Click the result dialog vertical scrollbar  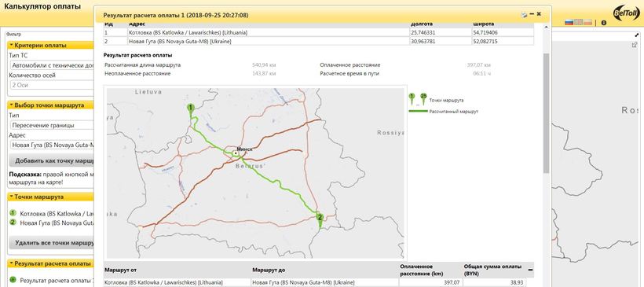[546, 112]
